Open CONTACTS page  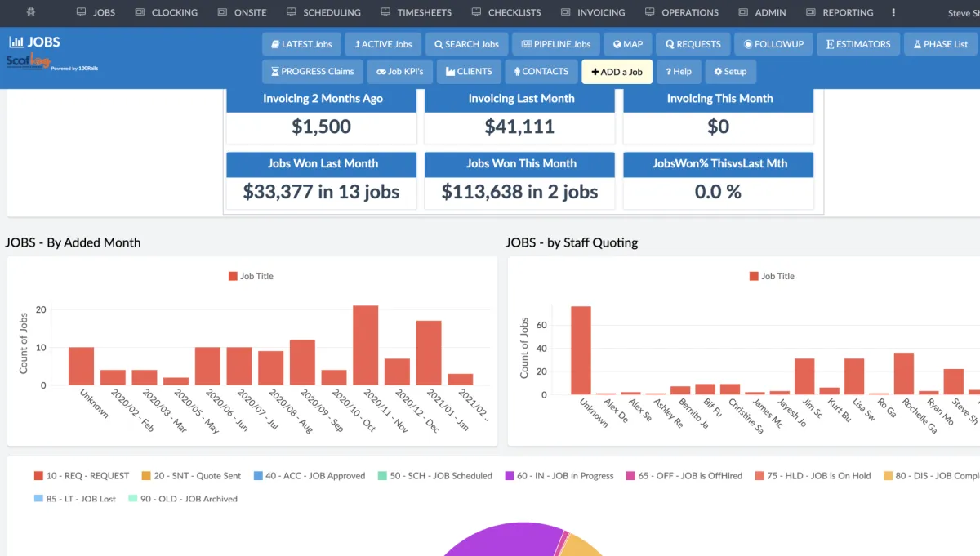pyautogui.click(x=541, y=72)
